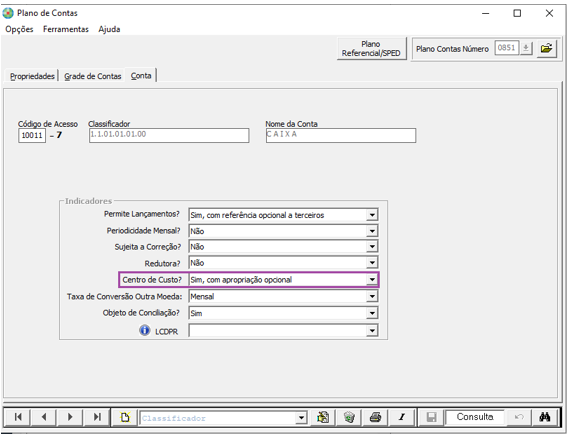Open the folder icon beside Plano Contas Número
The image size is (571, 437).
pyautogui.click(x=546, y=48)
